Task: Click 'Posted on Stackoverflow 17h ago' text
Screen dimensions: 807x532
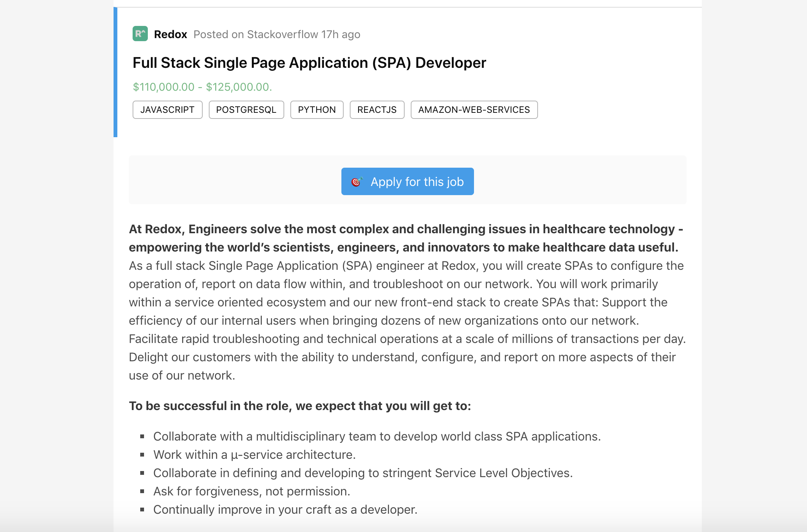Action: pos(277,34)
